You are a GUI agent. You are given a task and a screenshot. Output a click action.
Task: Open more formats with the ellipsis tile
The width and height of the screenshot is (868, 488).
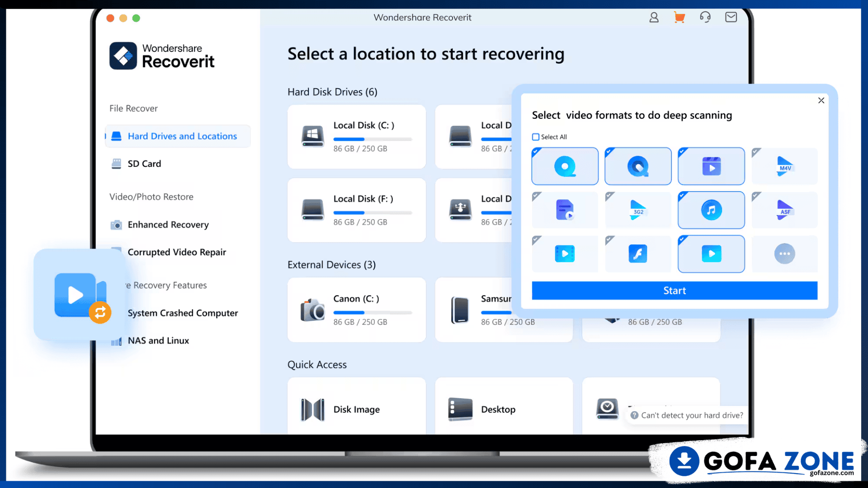(784, 253)
